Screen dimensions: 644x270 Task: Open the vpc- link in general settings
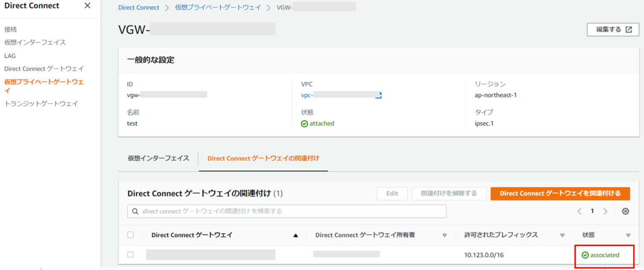point(341,95)
